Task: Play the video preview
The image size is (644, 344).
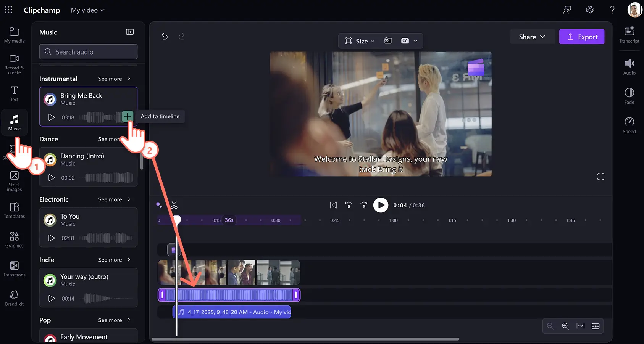Action: (x=381, y=205)
